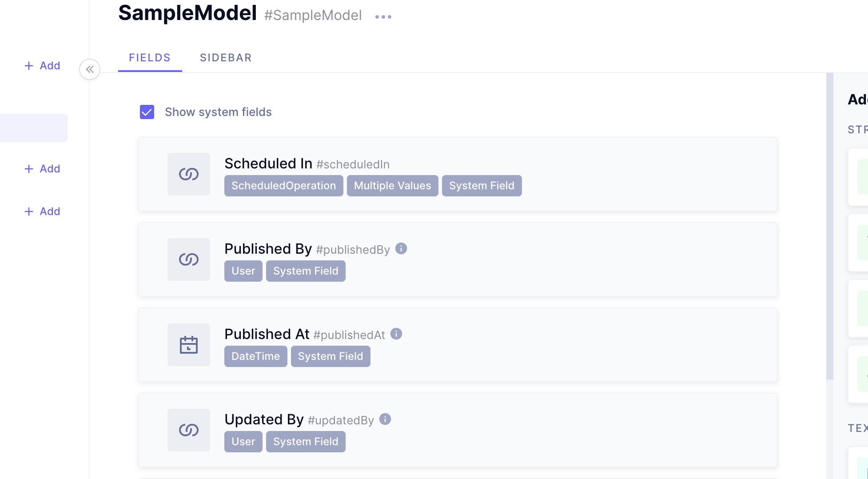
Task: Switch to the FIELDS tab
Action: [x=150, y=57]
